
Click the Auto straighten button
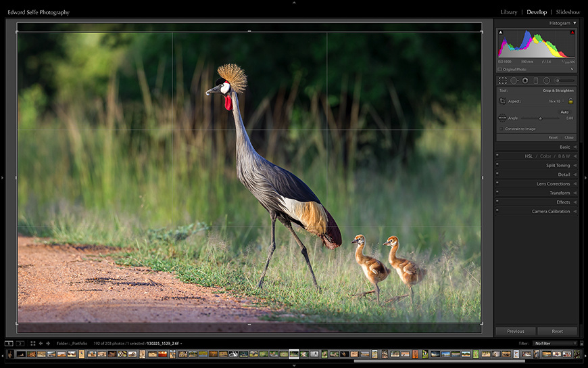564,112
